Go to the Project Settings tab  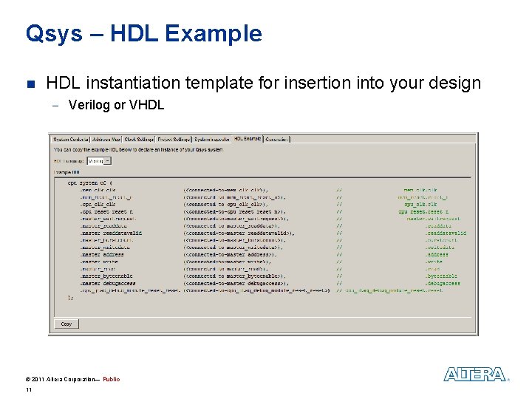[x=174, y=139]
